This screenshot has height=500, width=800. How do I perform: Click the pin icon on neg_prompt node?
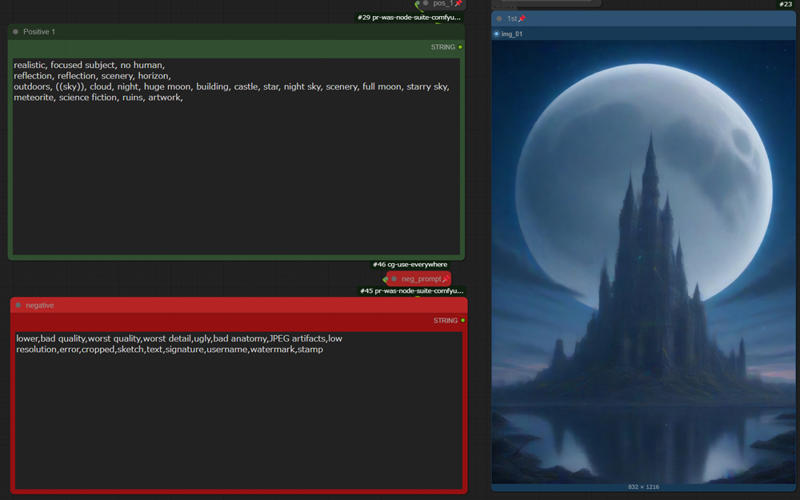[445, 279]
